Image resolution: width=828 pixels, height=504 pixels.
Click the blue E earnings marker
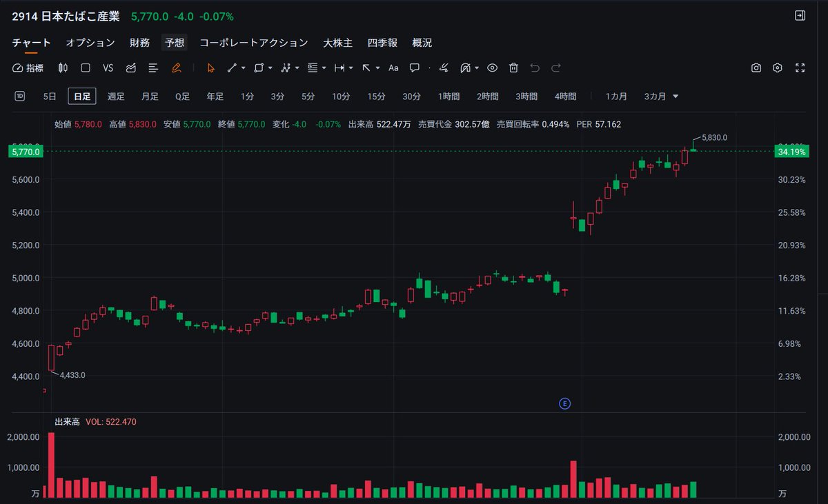click(x=565, y=403)
